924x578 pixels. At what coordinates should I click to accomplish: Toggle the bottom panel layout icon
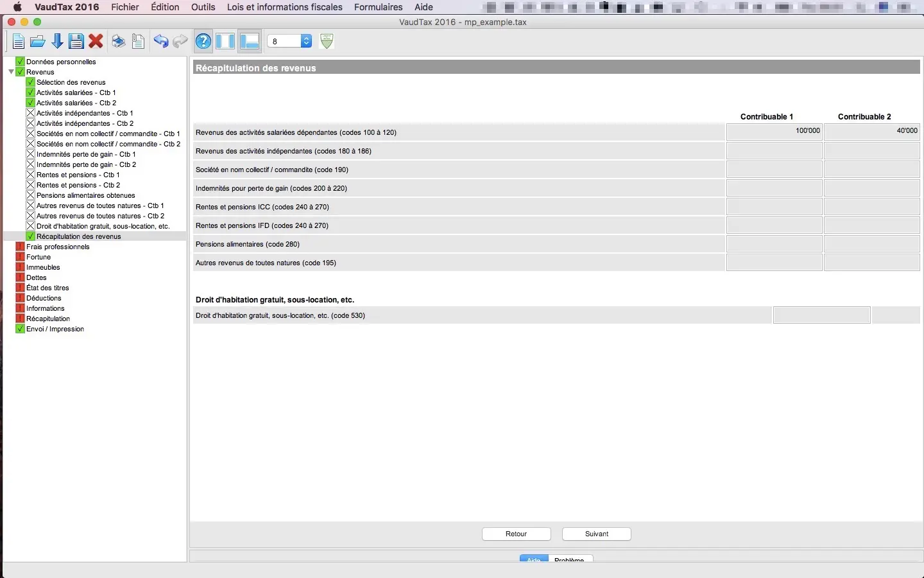tap(249, 42)
